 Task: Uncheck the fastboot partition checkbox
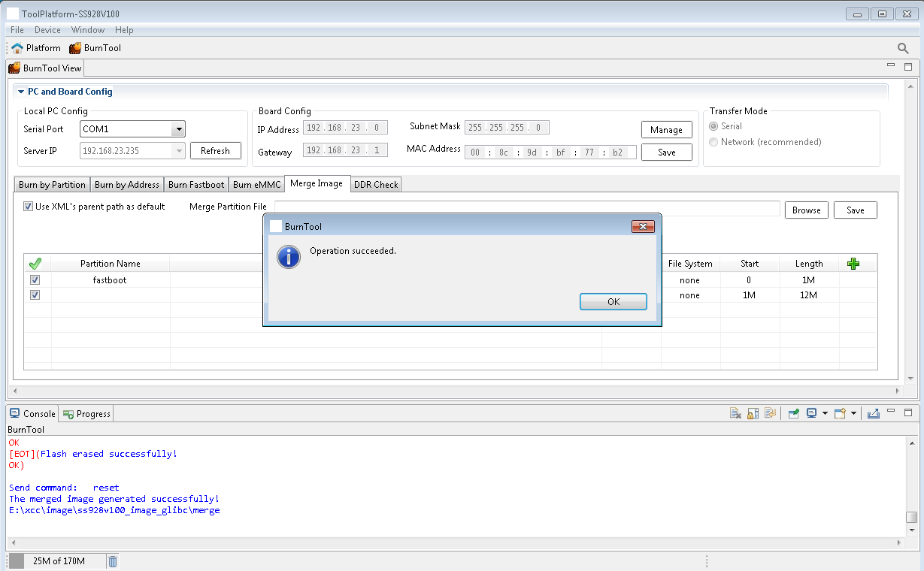point(35,280)
